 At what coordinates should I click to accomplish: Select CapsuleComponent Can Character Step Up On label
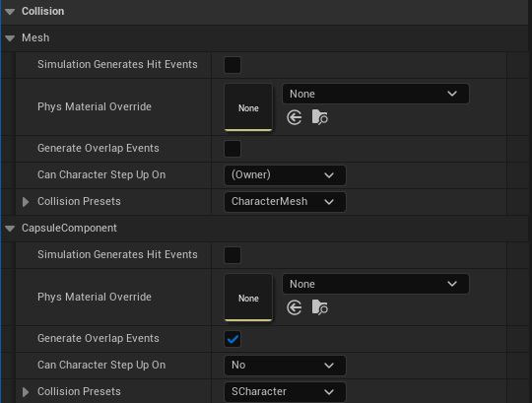[101, 366]
